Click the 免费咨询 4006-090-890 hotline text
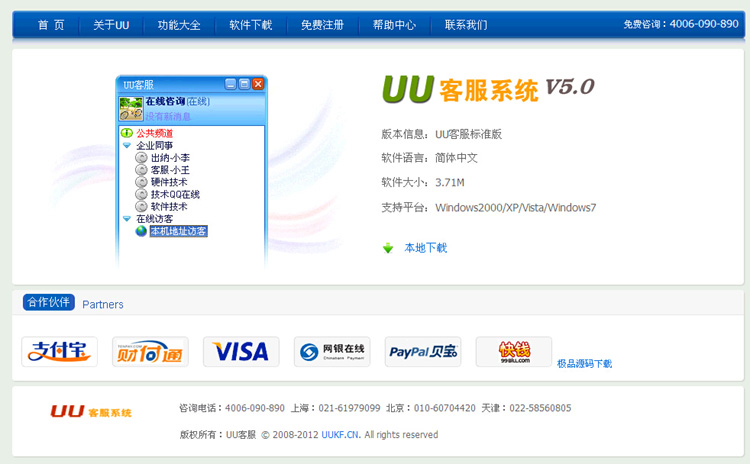 click(x=681, y=24)
